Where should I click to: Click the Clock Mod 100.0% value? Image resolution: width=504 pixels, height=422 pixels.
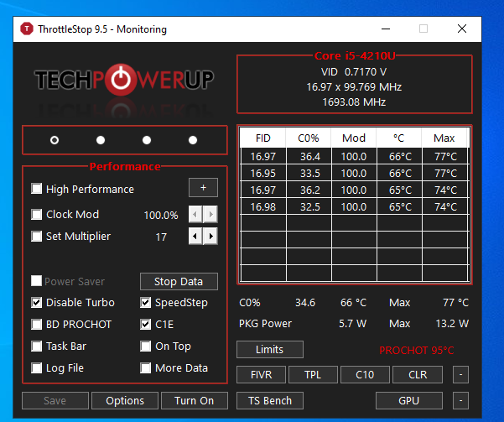coord(161,215)
